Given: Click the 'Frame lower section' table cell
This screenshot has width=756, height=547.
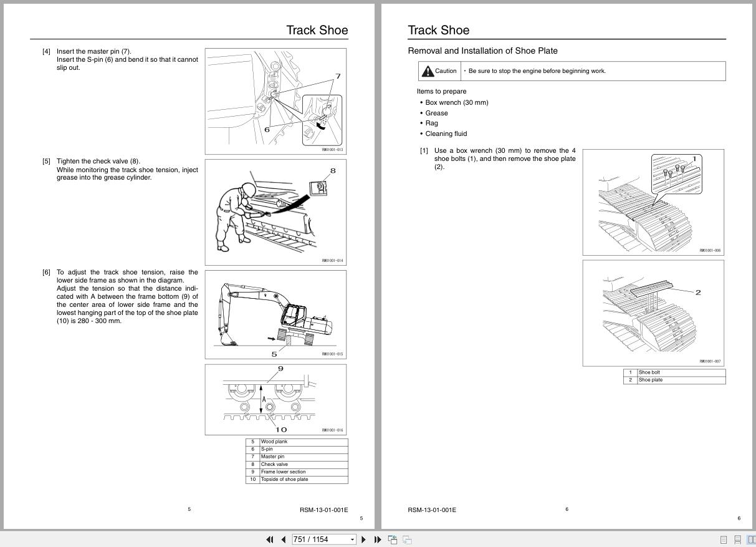Looking at the screenshot, I should [x=304, y=472].
